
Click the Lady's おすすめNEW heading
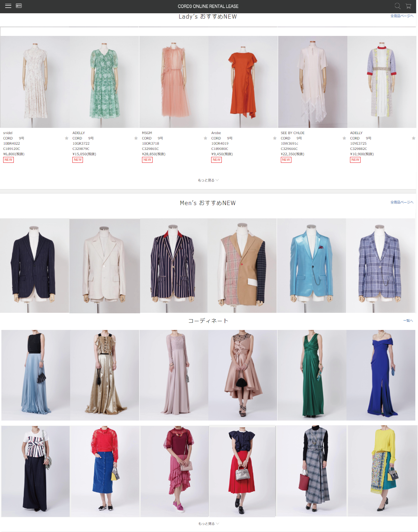pyautogui.click(x=208, y=17)
